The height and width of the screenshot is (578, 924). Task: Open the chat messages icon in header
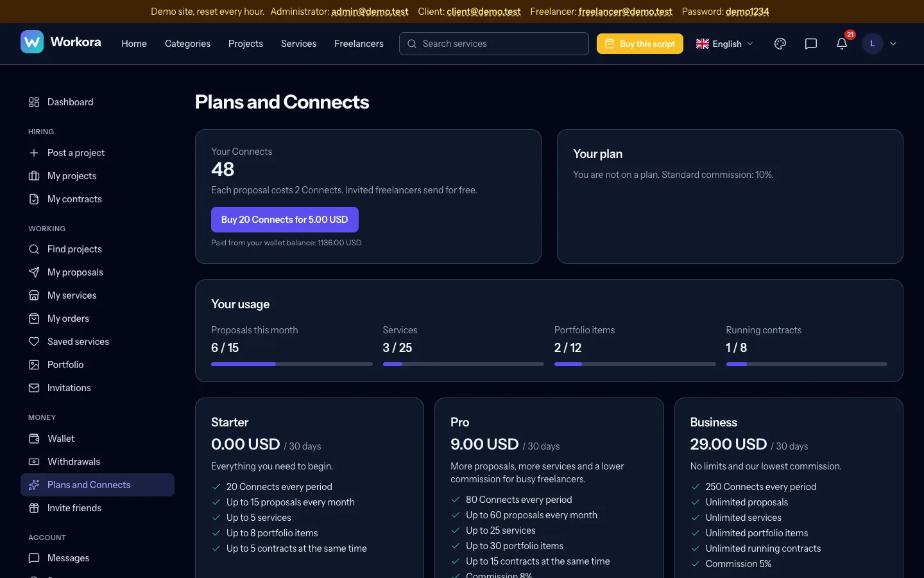click(x=811, y=44)
